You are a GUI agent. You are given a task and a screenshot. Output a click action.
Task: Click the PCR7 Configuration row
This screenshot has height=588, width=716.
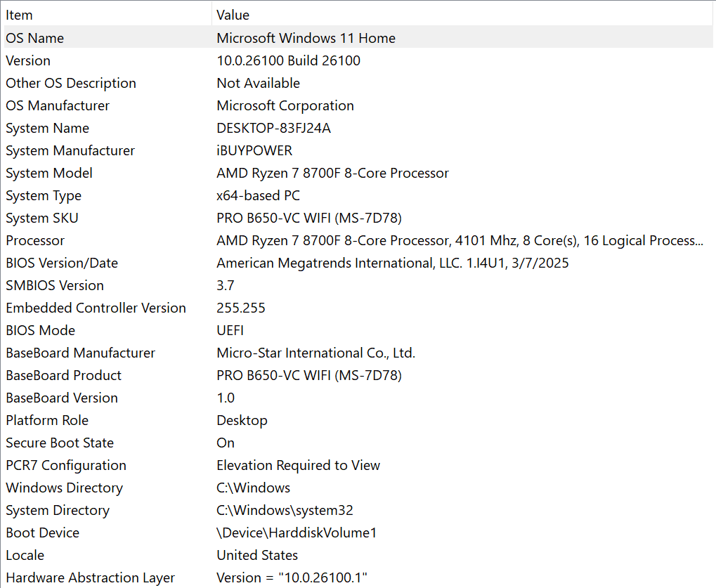point(66,465)
